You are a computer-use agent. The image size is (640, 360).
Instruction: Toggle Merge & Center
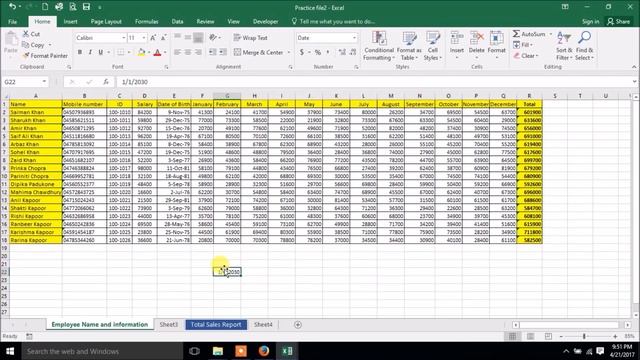click(259, 52)
